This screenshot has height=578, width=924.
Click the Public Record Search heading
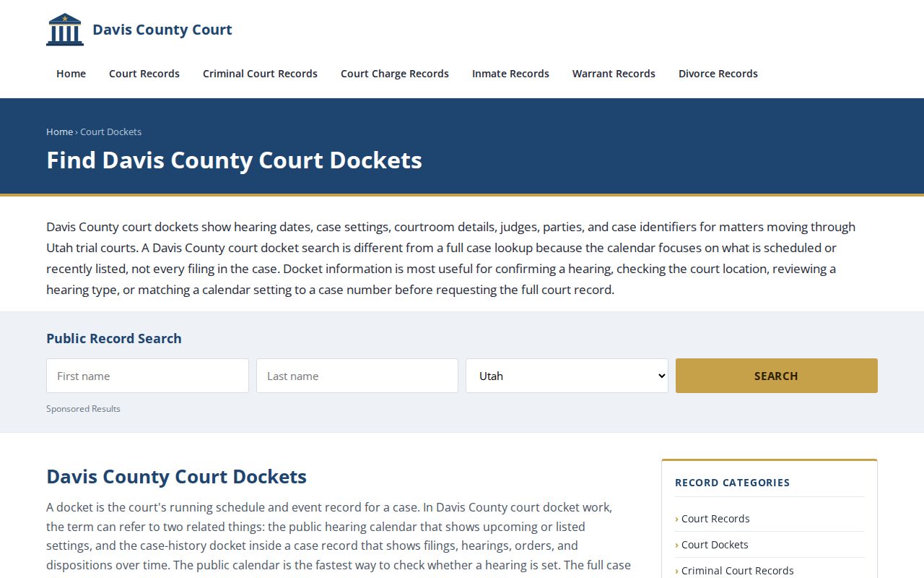click(114, 338)
